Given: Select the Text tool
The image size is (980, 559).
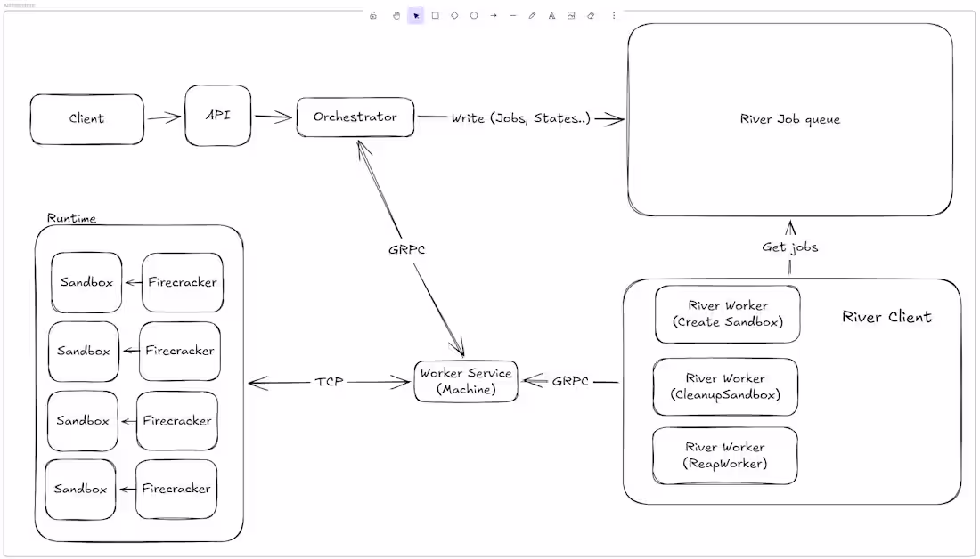Looking at the screenshot, I should pyautogui.click(x=551, y=16).
